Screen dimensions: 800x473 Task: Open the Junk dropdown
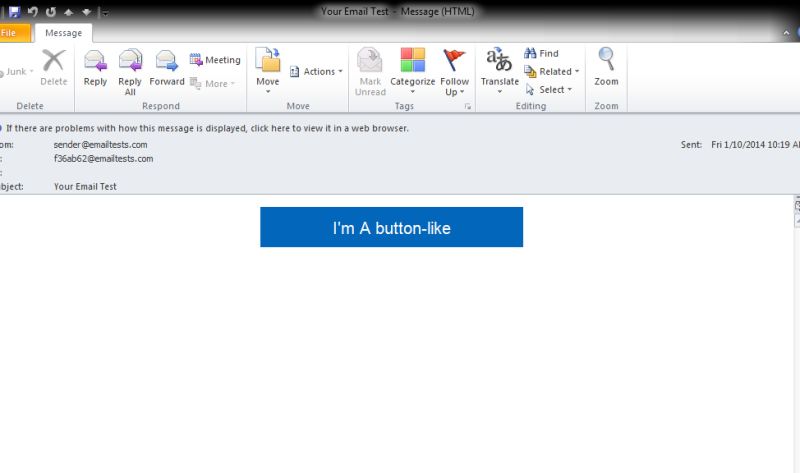[18, 71]
